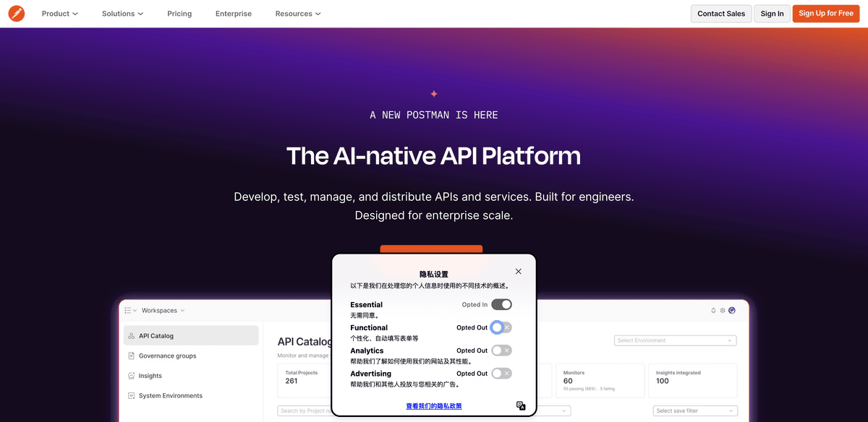The width and height of the screenshot is (868, 422).
Task: Click the 'API Catalog' page heading
Action: [305, 342]
